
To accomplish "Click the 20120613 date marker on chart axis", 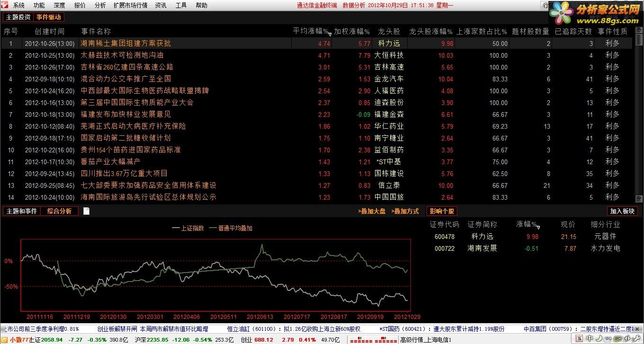I will click(x=260, y=317).
